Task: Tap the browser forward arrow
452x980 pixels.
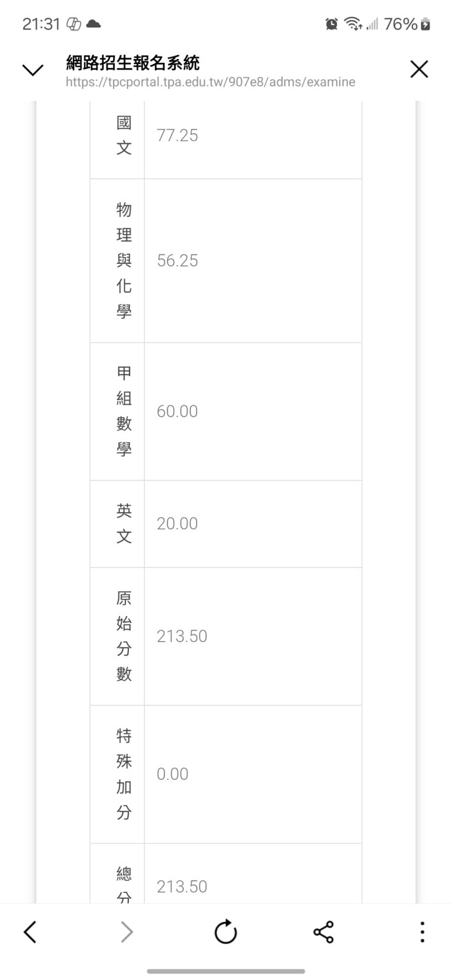Action: (127, 932)
